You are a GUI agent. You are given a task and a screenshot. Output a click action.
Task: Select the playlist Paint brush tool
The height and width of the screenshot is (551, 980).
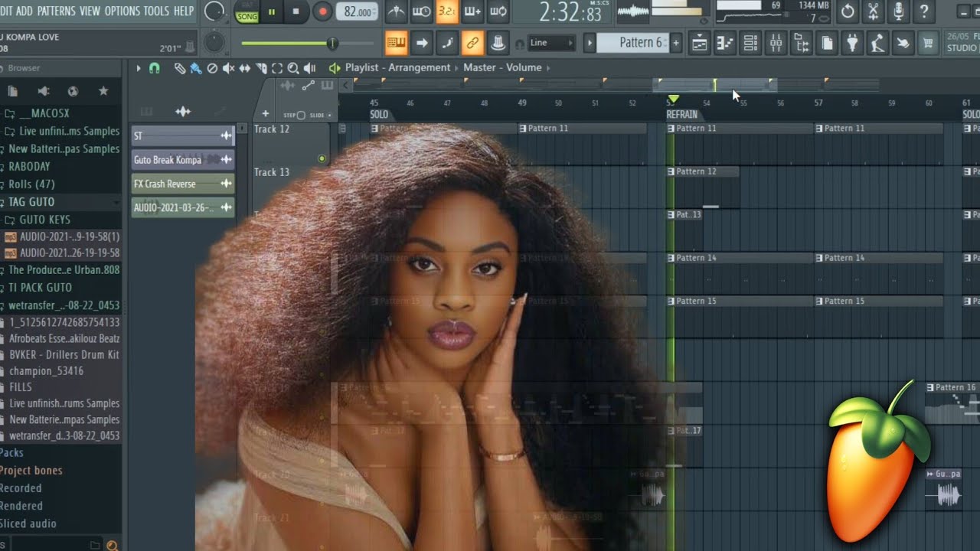(x=195, y=68)
